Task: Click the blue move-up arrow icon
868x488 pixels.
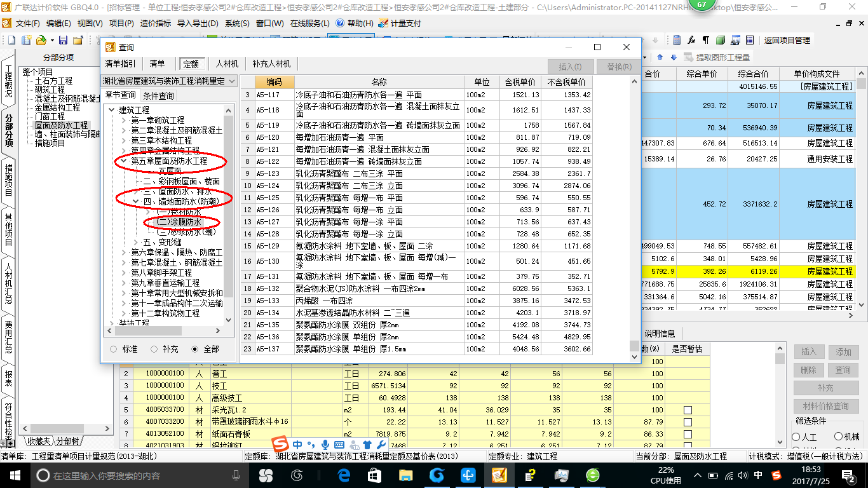Action: [660, 57]
